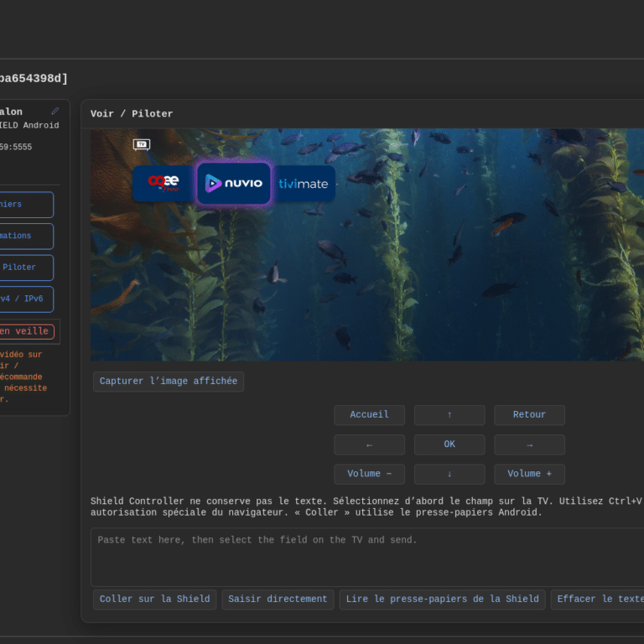Viewport: 644px width, 644px height.
Task: Click the Voir / Piloter panel heading
Action: 132,114
